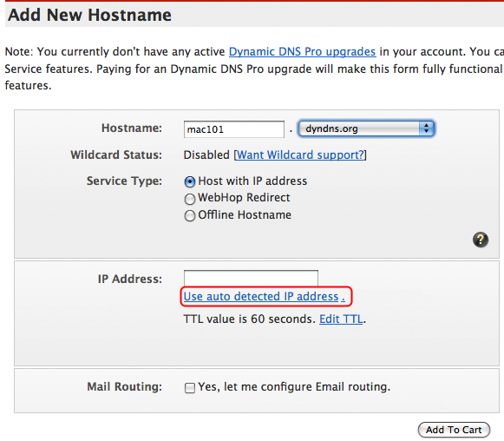Click the 'TTL value is 60 seconds' text
The height and width of the screenshot is (441, 504).
[250, 319]
